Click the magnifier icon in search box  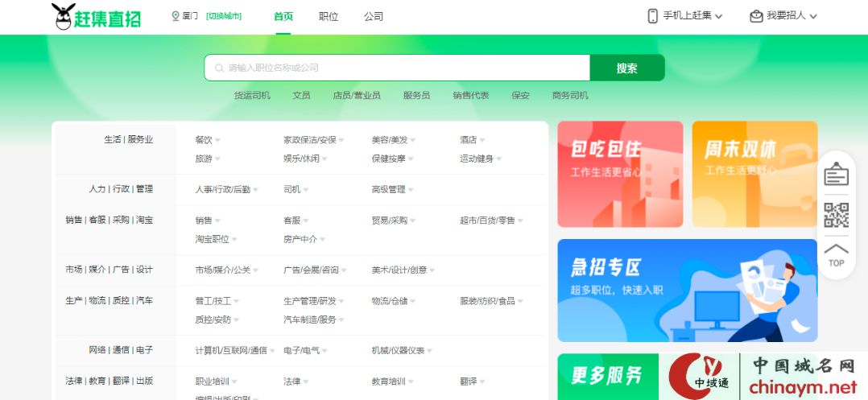coord(218,68)
